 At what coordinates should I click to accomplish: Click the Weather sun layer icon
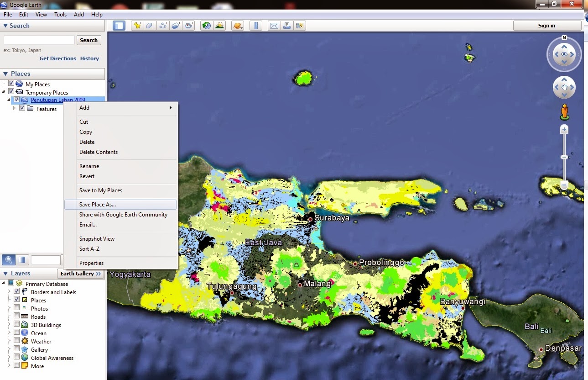click(x=25, y=341)
